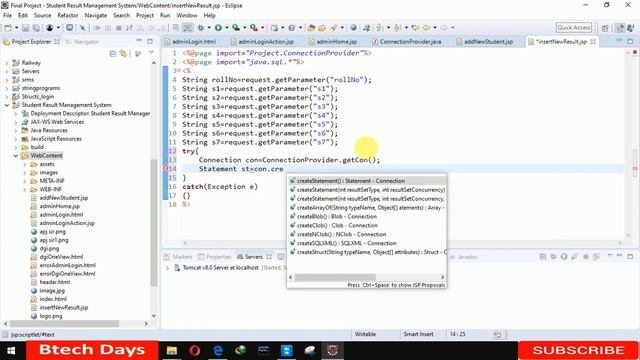Click the Open Perspective icon
640x360 pixels.
[x=605, y=28]
